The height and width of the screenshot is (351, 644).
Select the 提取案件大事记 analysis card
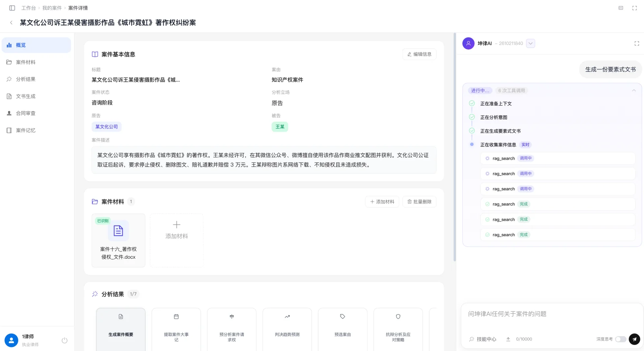tap(176, 330)
